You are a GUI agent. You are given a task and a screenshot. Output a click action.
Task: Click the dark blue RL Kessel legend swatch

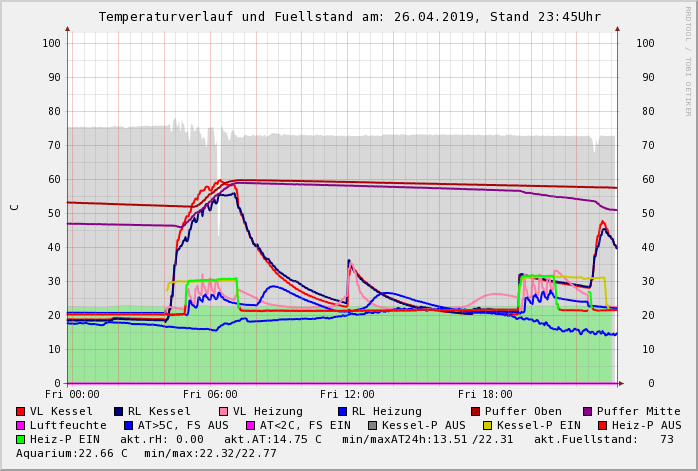pyautogui.click(x=118, y=411)
